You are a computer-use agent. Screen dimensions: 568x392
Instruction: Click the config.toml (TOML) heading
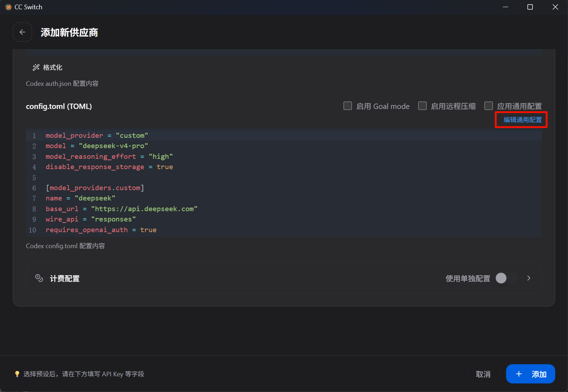pos(59,106)
